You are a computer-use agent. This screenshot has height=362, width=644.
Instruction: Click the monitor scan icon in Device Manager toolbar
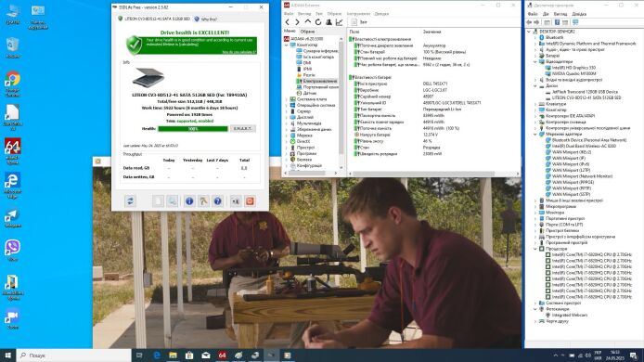point(575,22)
